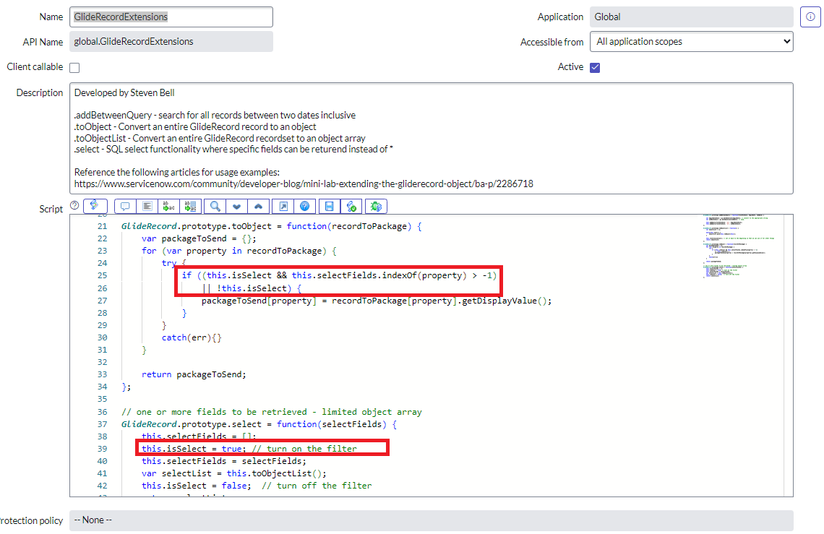
Task: Click the API Name field
Action: tap(171, 42)
